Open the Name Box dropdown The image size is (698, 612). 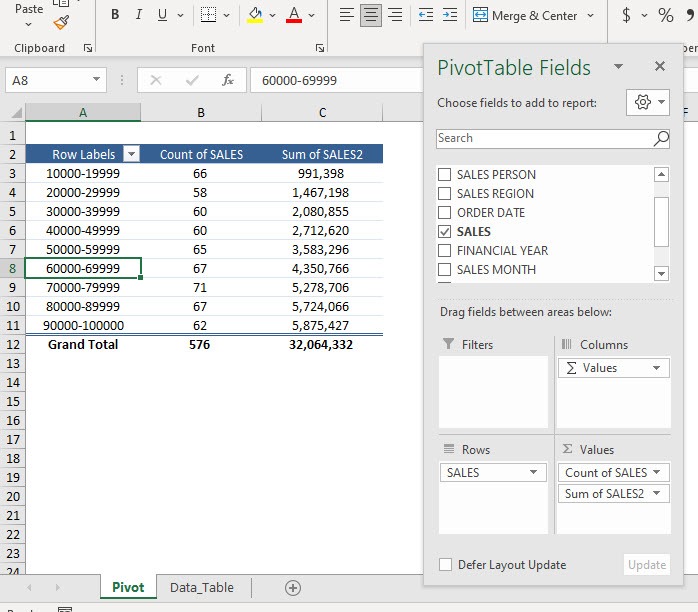(96, 80)
